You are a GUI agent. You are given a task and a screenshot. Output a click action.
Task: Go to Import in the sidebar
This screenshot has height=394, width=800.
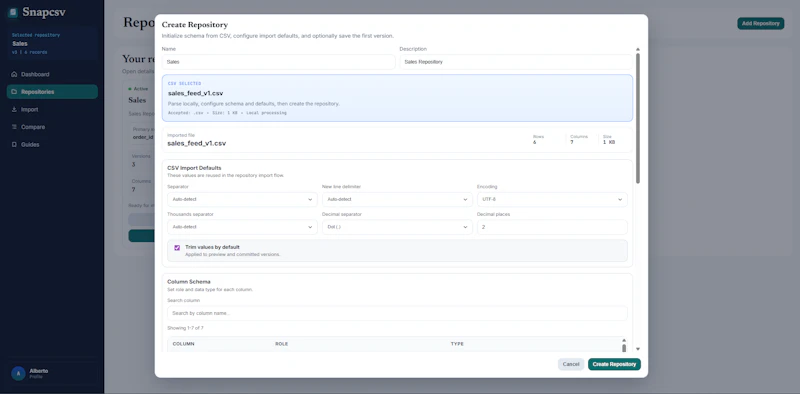coord(52,109)
